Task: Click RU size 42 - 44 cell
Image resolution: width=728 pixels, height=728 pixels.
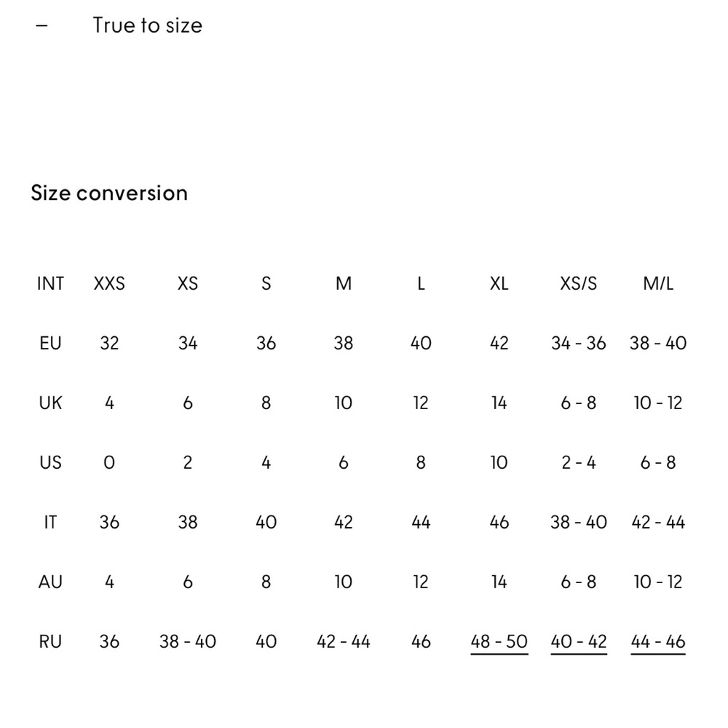Action: coord(344,641)
